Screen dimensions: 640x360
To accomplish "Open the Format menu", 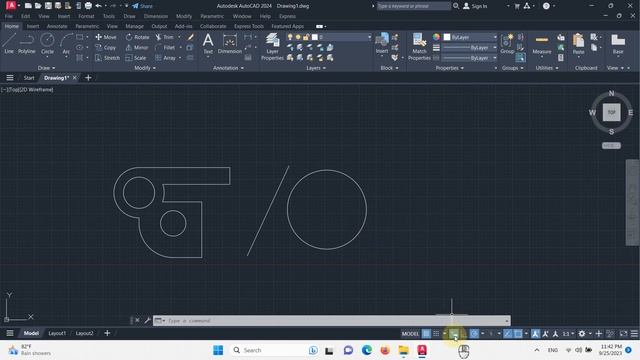I will (x=86, y=16).
